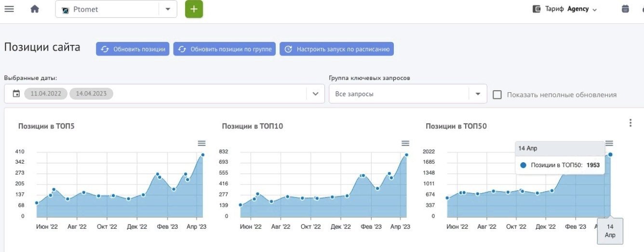644x252 pixels.
Task: Open the ТОП5 chart hamburger menu
Action: coord(201,143)
